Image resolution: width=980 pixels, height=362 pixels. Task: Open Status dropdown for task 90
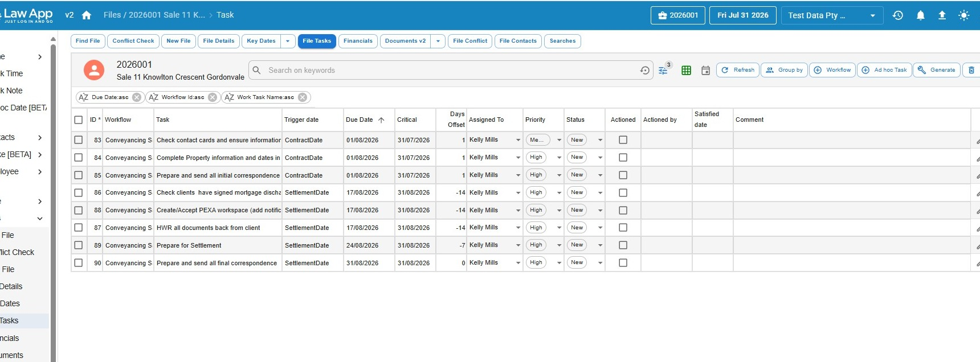(600, 263)
